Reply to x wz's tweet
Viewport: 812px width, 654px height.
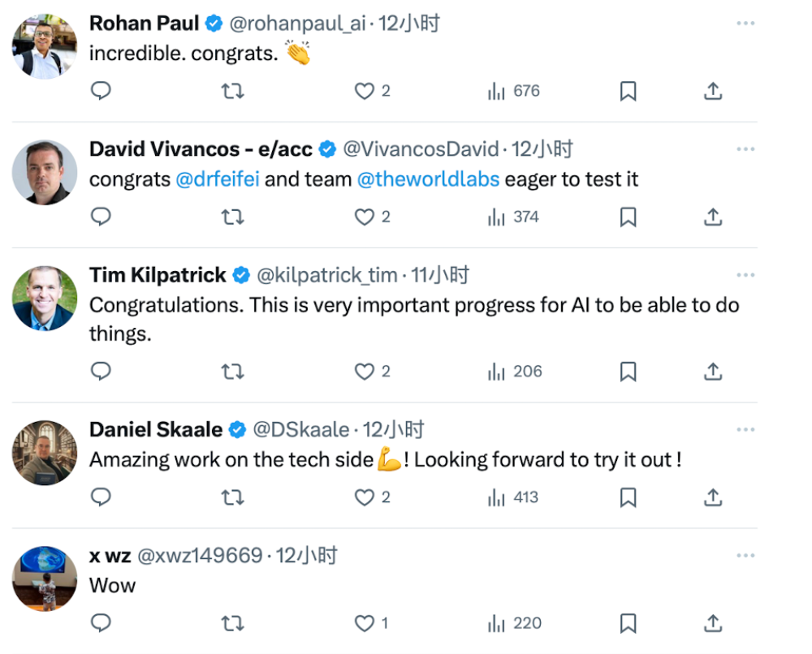101,623
